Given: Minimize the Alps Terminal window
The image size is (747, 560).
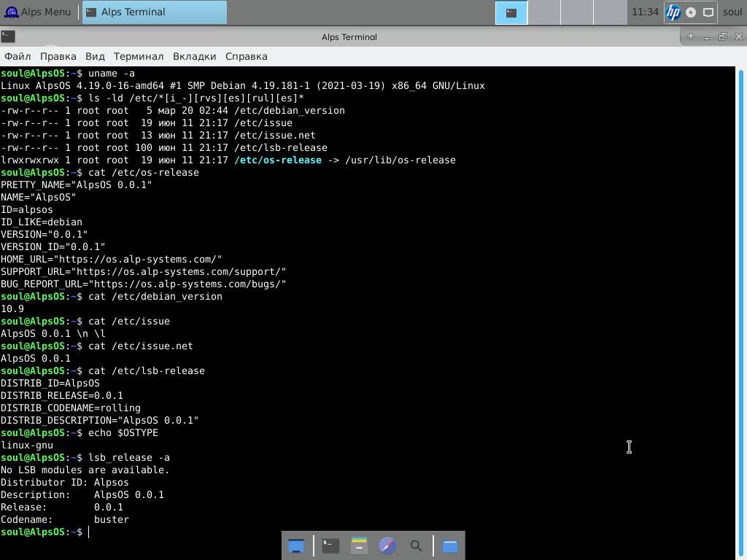Looking at the screenshot, I should pyautogui.click(x=707, y=36).
